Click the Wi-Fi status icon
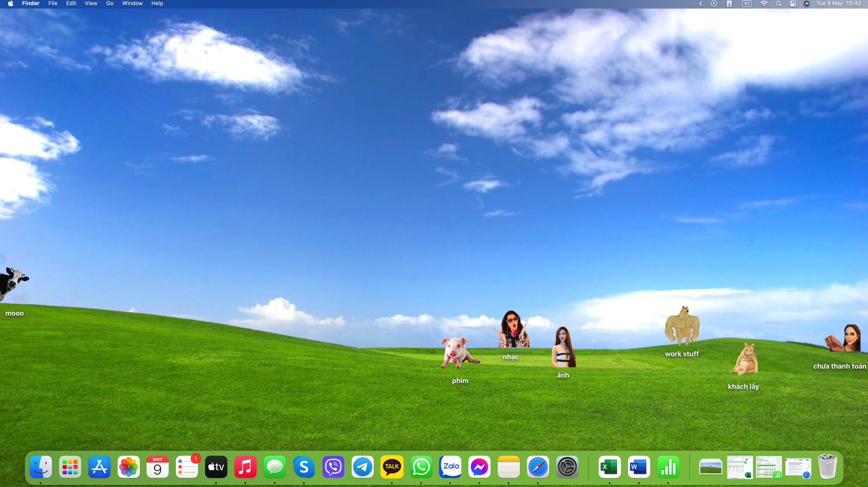 click(x=764, y=3)
